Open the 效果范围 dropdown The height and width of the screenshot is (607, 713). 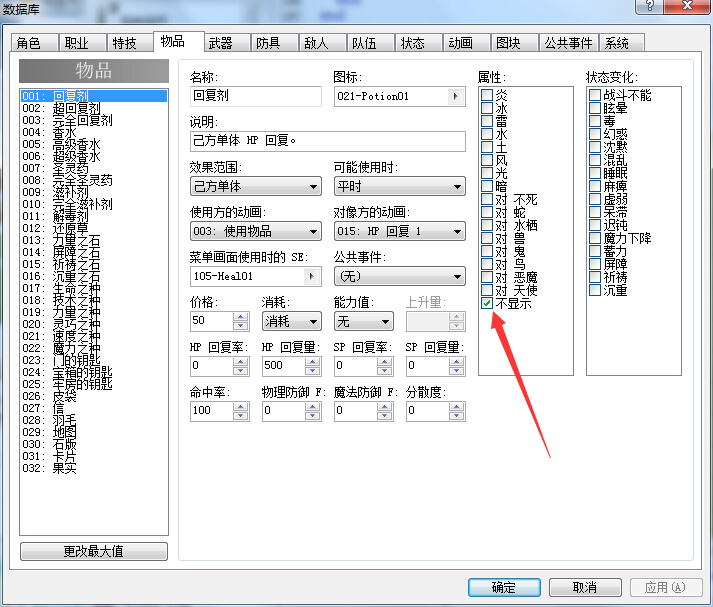point(256,186)
